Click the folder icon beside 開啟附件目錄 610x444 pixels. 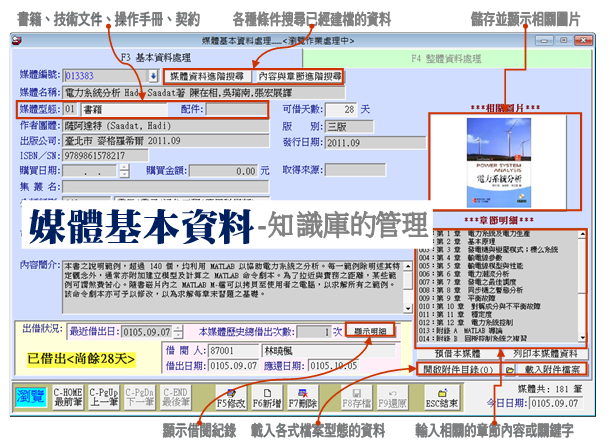tap(510, 370)
